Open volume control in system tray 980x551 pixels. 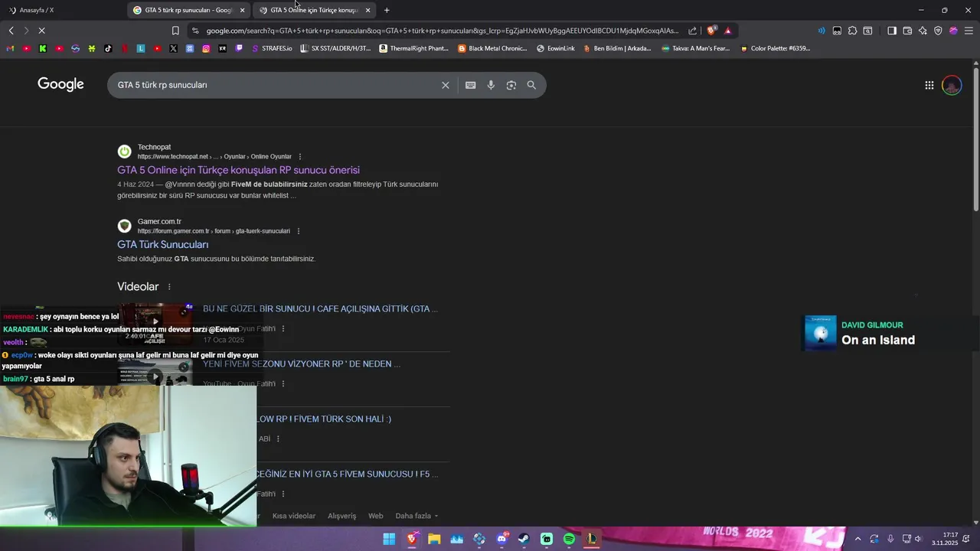tap(918, 539)
